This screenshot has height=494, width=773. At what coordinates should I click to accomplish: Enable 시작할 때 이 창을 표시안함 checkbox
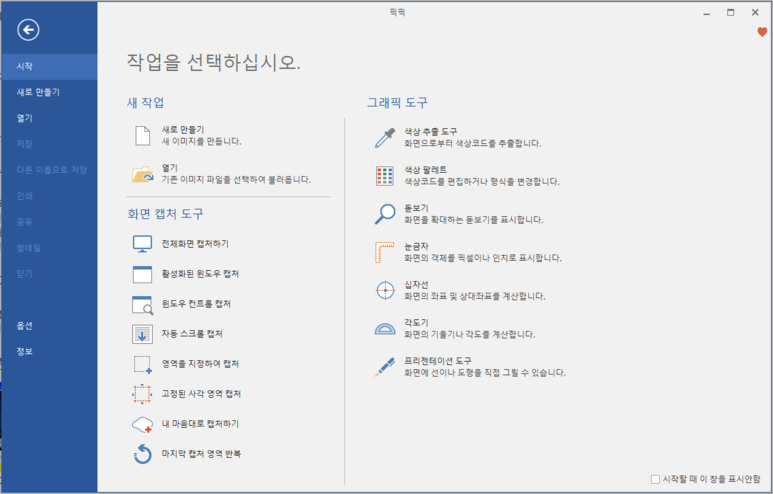pyautogui.click(x=655, y=479)
